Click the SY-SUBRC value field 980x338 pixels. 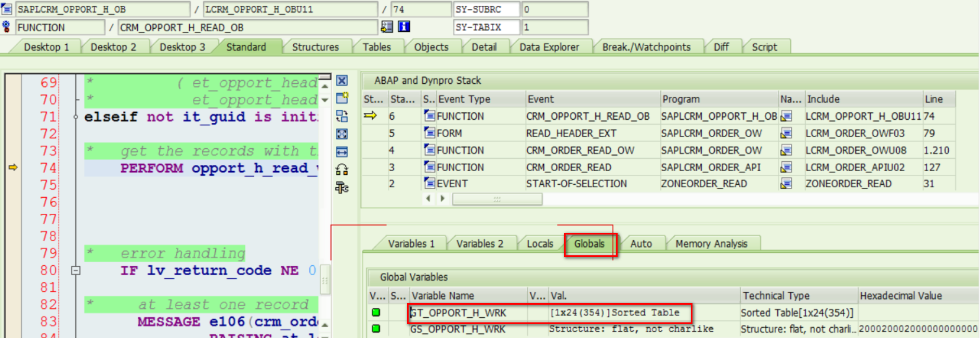555,9
